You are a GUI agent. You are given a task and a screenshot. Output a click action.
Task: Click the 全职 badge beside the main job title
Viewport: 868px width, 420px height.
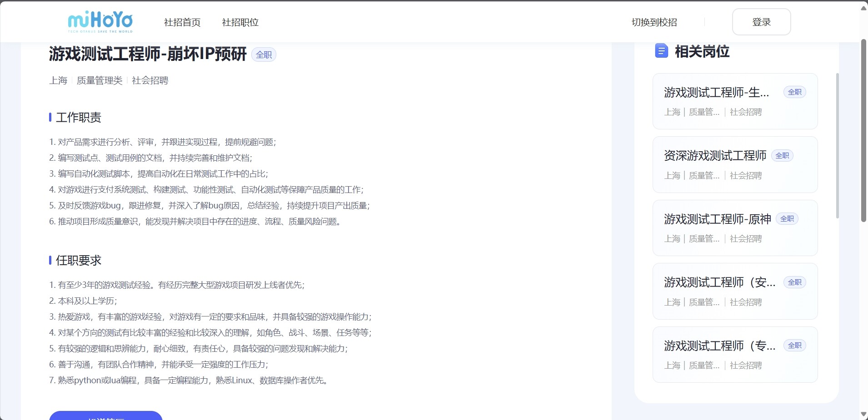[x=264, y=54]
